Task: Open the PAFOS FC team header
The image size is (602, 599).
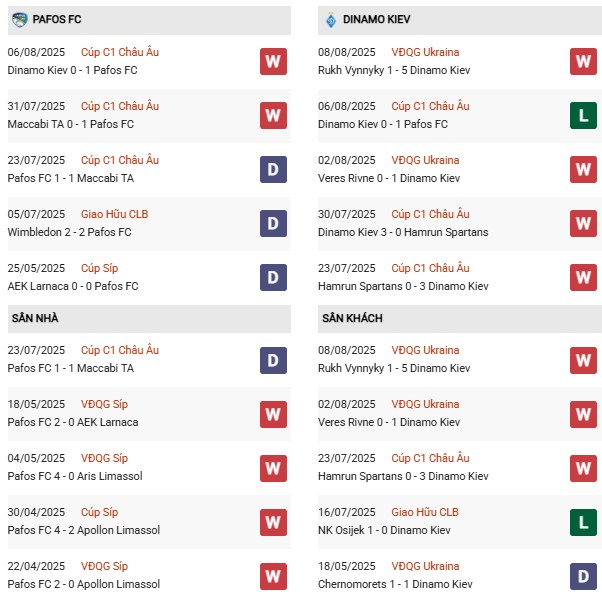Action: pyautogui.click(x=60, y=20)
